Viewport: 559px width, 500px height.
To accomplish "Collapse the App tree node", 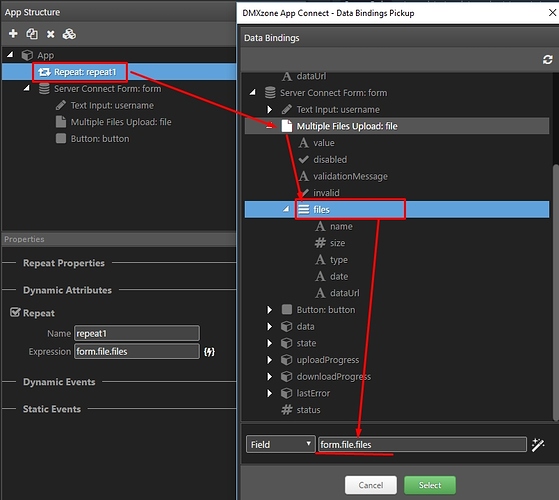I will (x=10, y=55).
